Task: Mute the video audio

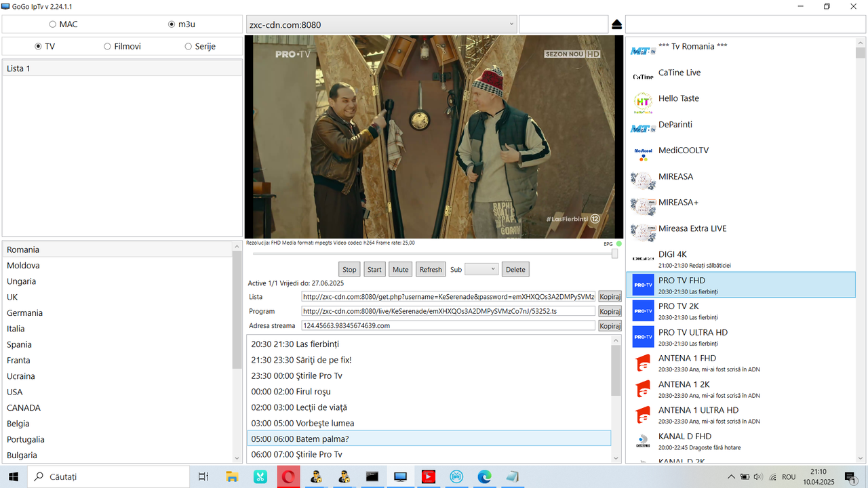Action: (400, 269)
